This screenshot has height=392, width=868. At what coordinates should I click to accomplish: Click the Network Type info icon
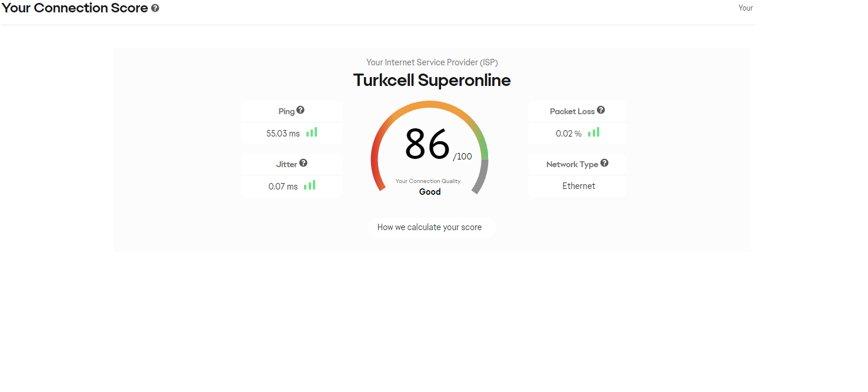coord(604,163)
